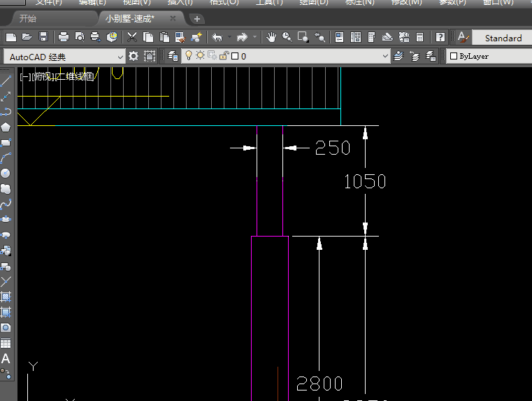Open the ByLayer color control dropdown
The height and width of the screenshot is (401, 532).
coord(489,56)
